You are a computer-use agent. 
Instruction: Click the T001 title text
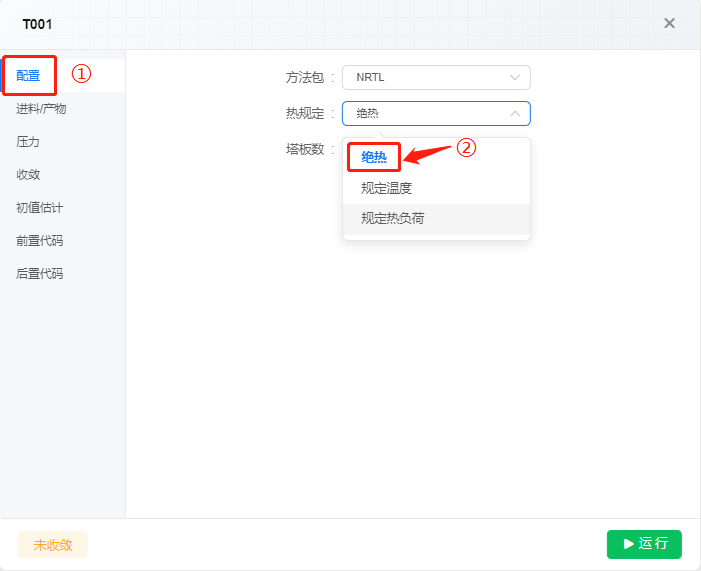[x=37, y=24]
